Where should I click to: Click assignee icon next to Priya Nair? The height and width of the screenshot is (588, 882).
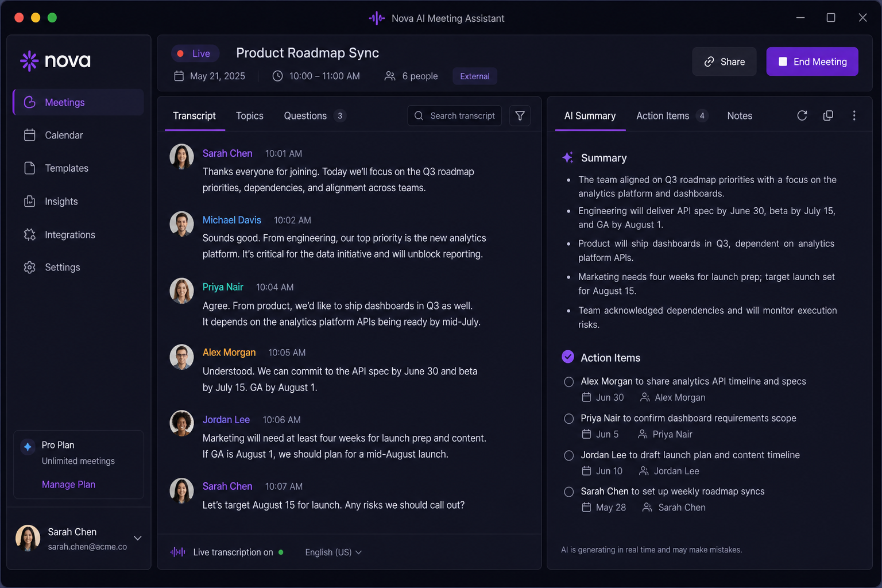click(643, 434)
